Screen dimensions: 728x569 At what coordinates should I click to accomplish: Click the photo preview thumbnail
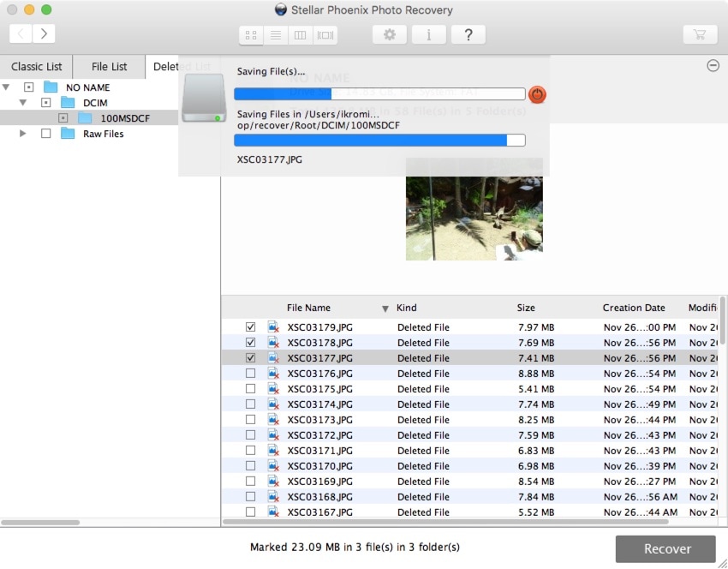(474, 209)
